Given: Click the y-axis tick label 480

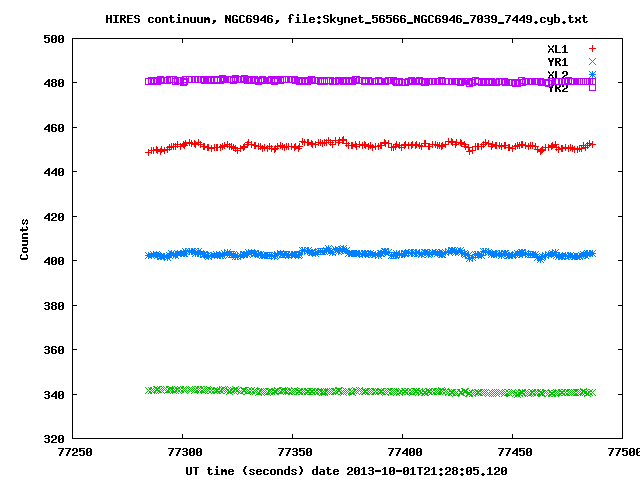Looking at the screenshot, I should pos(54,83).
